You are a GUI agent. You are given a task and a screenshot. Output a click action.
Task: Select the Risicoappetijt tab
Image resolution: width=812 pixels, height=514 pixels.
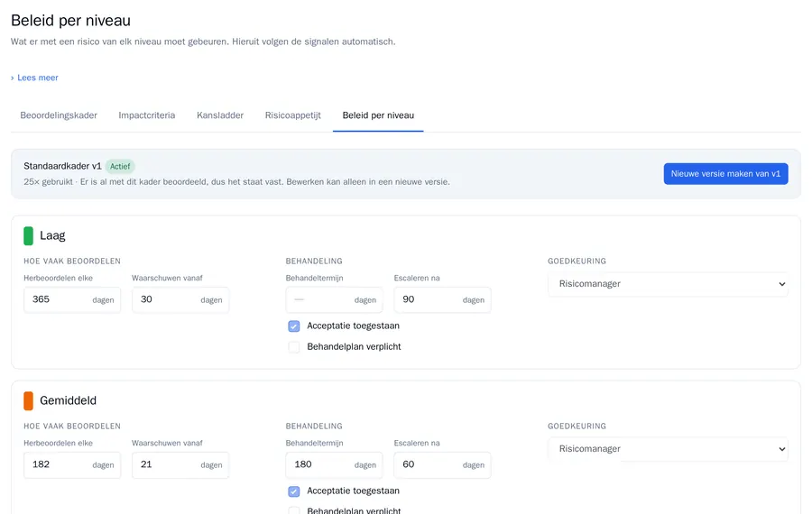tap(293, 115)
